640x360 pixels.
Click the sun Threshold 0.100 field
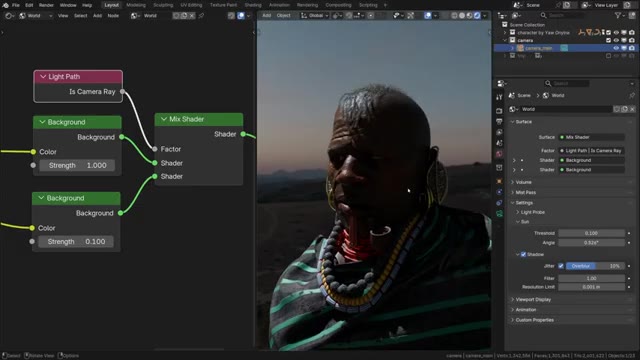pyautogui.click(x=591, y=233)
